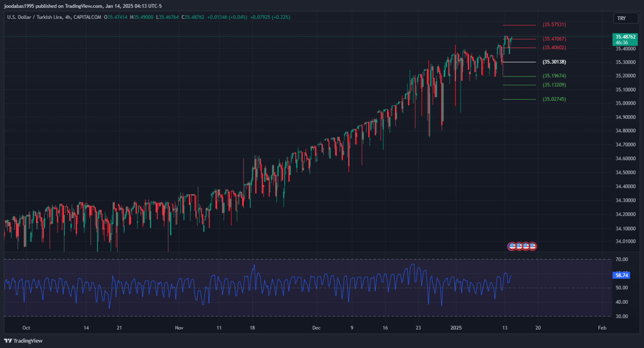This screenshot has width=644, height=348.
Task: Select the green 35.13209 support level label
Action: pyautogui.click(x=554, y=85)
